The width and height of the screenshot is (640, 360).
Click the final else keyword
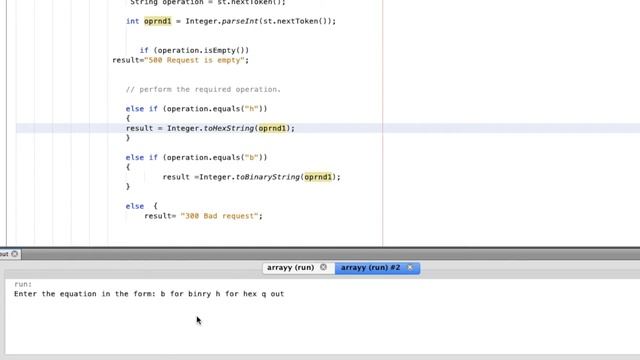135,206
